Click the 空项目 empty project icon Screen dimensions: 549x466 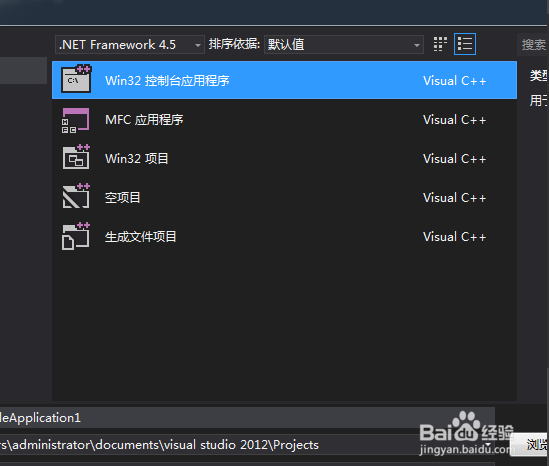click(76, 195)
